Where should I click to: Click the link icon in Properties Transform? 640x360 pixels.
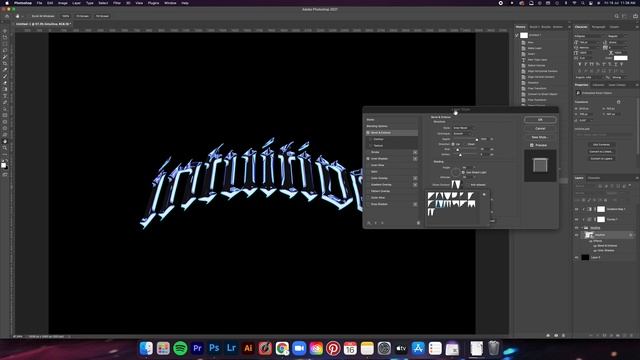click(x=619, y=102)
